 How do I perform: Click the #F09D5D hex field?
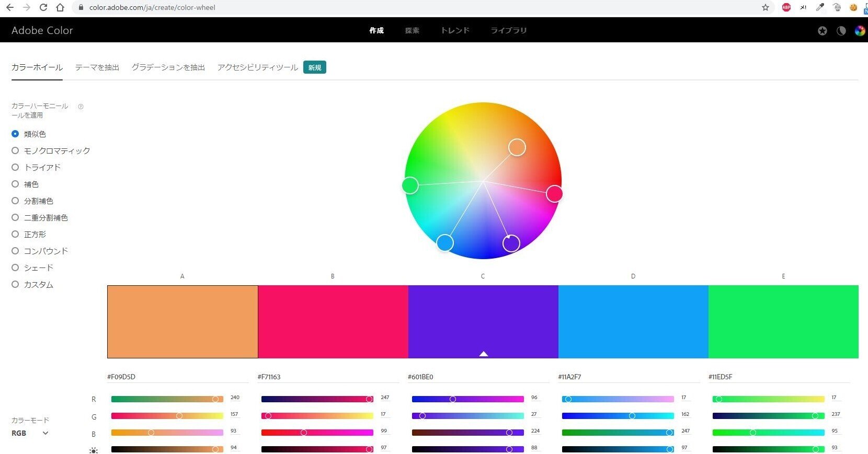coord(178,377)
